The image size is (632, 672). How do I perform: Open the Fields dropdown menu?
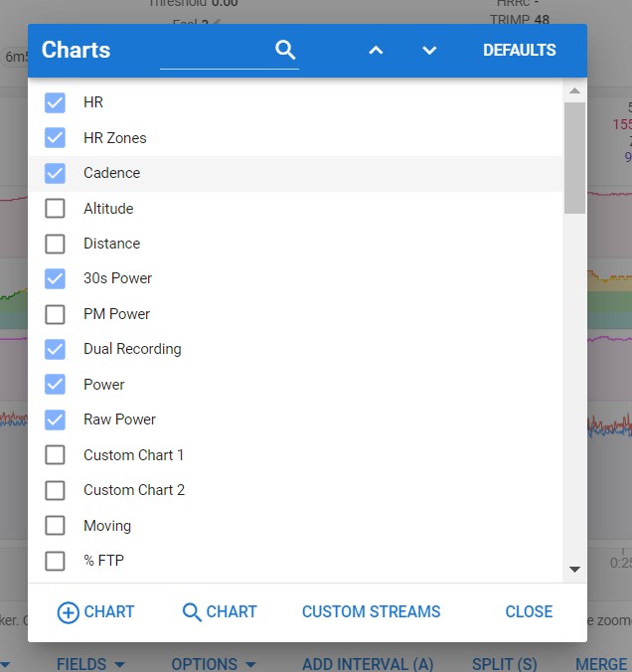(90, 664)
